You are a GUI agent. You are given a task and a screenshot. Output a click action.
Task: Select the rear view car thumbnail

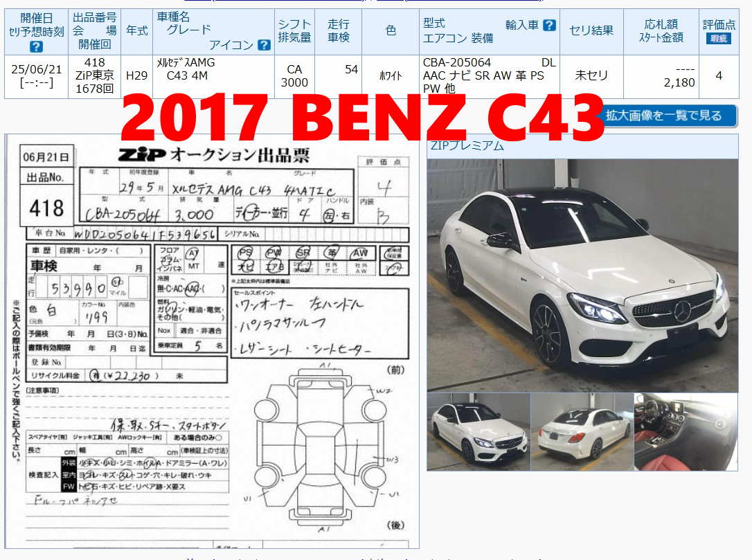pyautogui.click(x=582, y=431)
